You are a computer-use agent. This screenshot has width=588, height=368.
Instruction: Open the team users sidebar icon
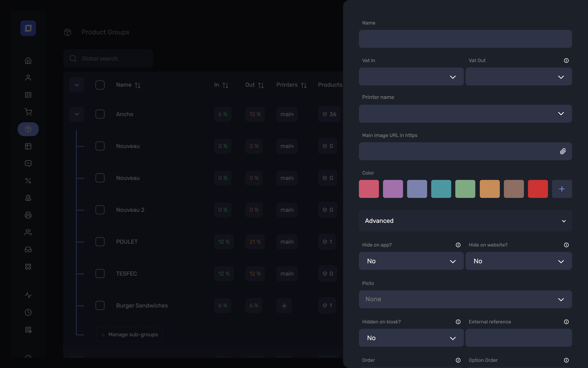click(x=28, y=232)
